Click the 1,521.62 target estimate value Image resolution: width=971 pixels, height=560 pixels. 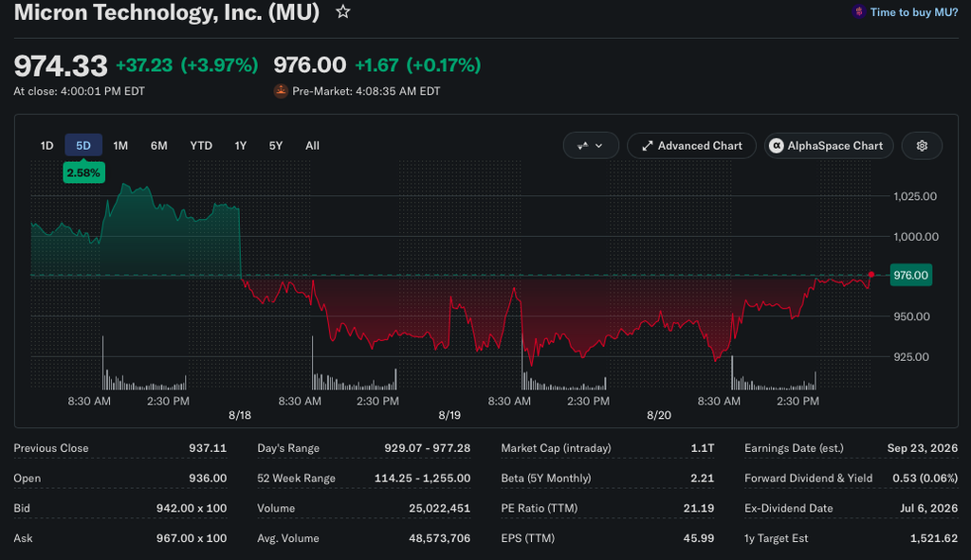(934, 538)
